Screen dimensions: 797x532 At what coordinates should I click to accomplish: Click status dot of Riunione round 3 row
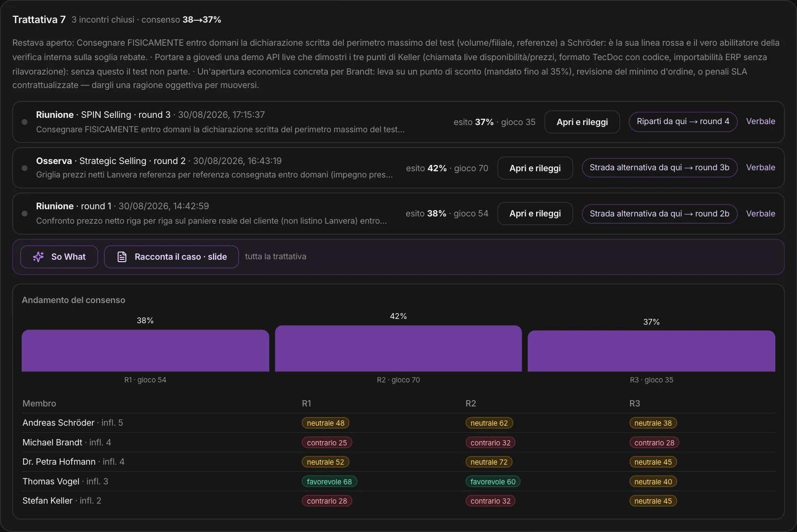coord(25,122)
